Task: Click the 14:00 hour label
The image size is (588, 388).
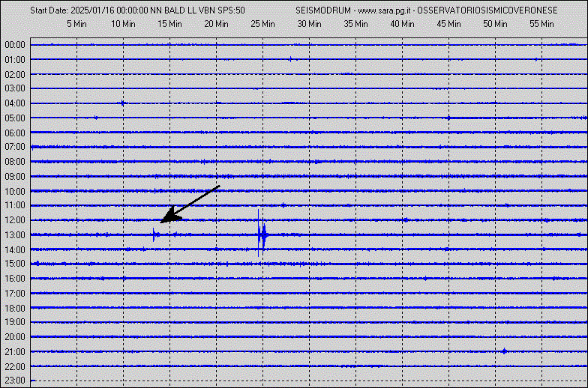Action: point(15,250)
